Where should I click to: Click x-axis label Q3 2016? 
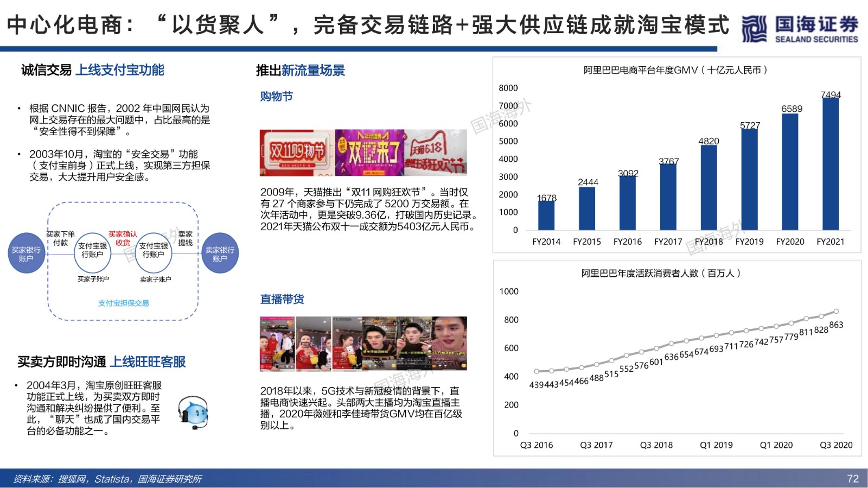[537, 445]
